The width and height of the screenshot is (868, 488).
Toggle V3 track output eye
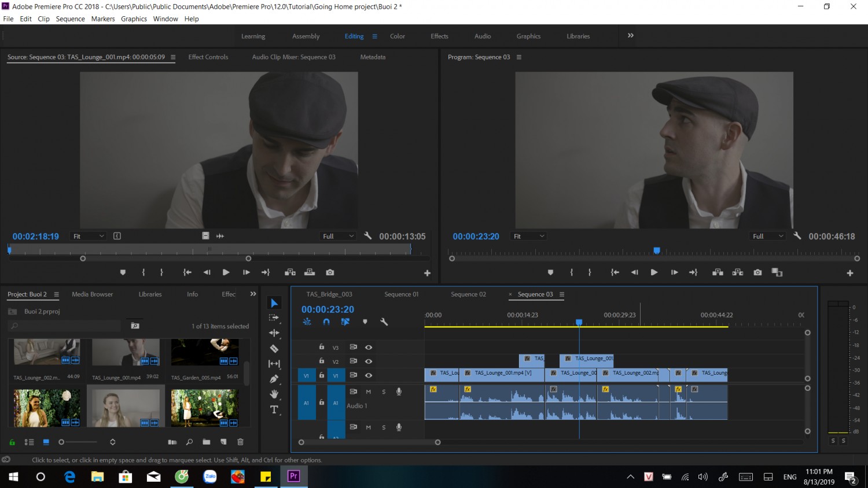tap(369, 347)
